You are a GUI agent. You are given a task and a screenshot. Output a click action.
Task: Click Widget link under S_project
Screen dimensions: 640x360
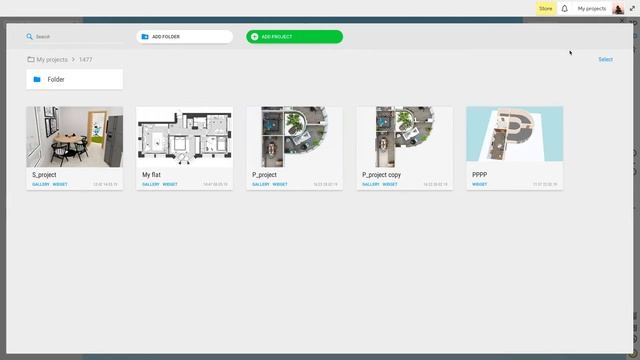[x=60, y=184]
